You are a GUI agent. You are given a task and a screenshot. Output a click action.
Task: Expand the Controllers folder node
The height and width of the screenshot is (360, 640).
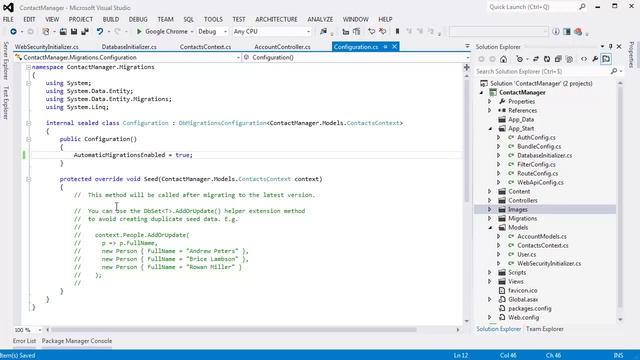[490, 201]
